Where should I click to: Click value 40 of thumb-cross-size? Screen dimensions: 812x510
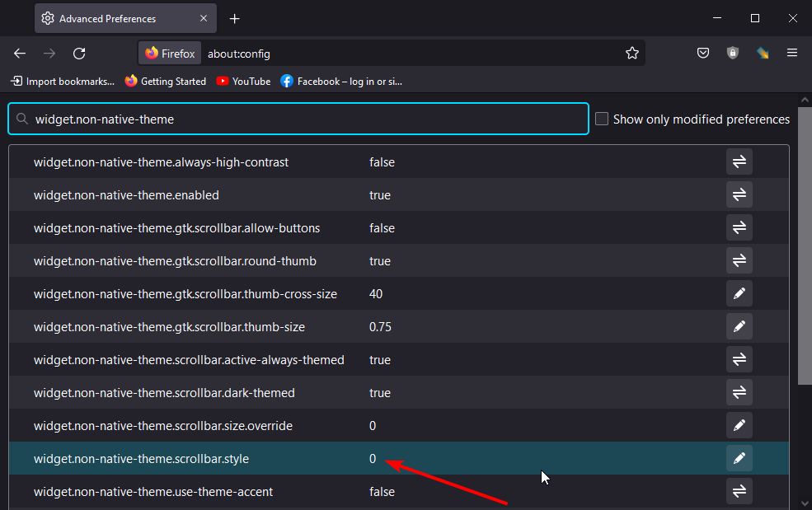[x=376, y=294]
